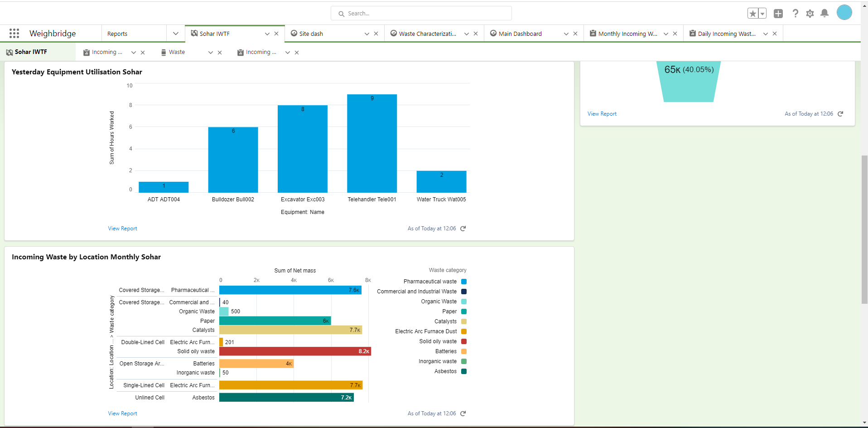Click Sohar IWTF tab dashboard icon
Image resolution: width=868 pixels, height=428 pixels.
tap(194, 33)
